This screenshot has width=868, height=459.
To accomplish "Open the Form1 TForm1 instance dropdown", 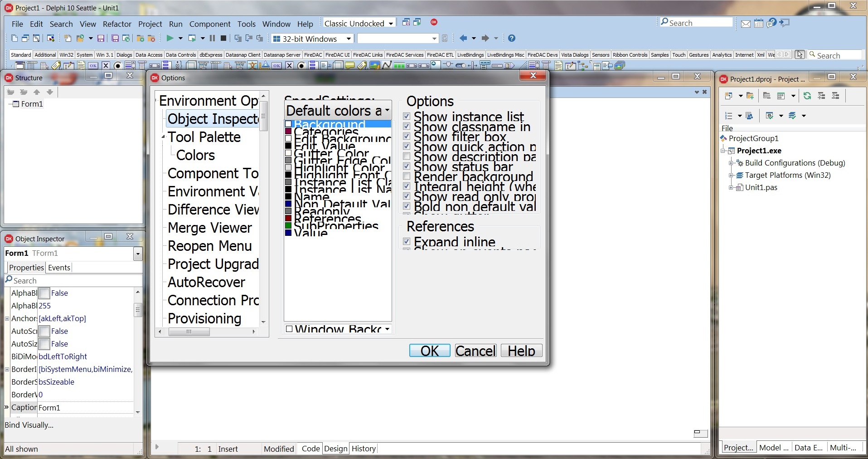I will coord(138,254).
